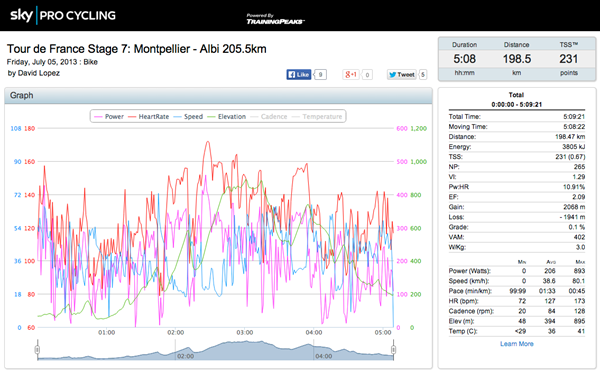Click the Power max value 893

[579, 271]
